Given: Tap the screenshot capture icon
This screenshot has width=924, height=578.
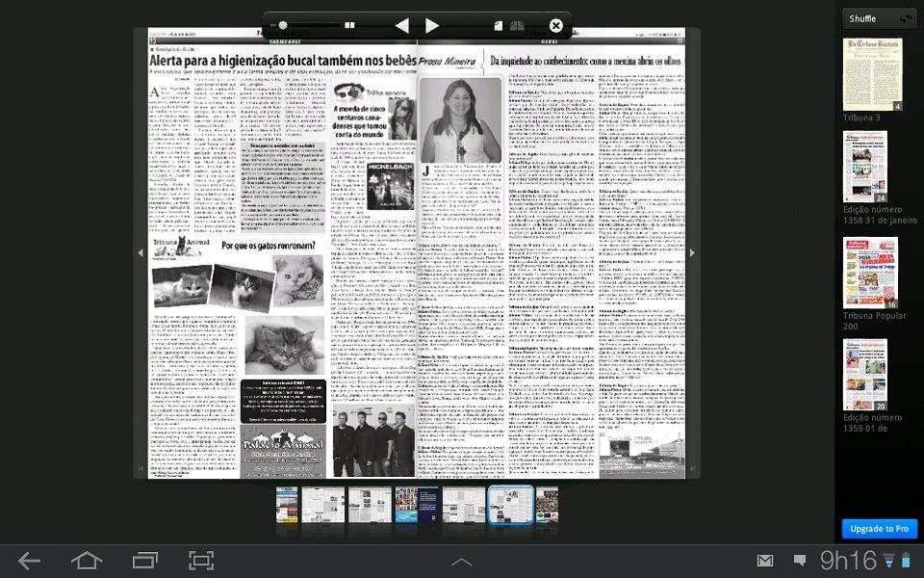Looking at the screenshot, I should [201, 561].
